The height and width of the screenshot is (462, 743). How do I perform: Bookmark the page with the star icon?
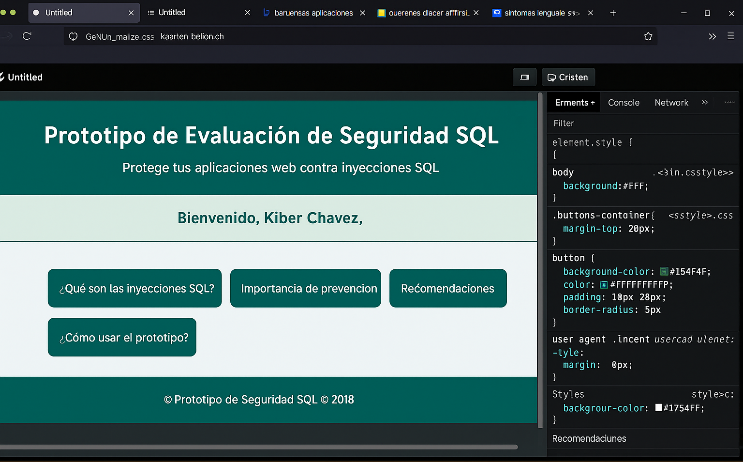[648, 36]
